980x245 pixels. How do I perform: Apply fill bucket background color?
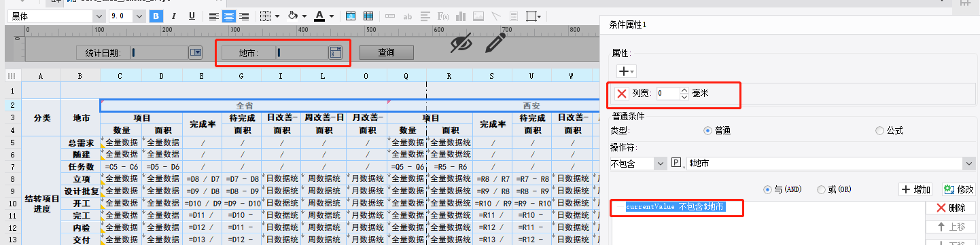(x=294, y=16)
